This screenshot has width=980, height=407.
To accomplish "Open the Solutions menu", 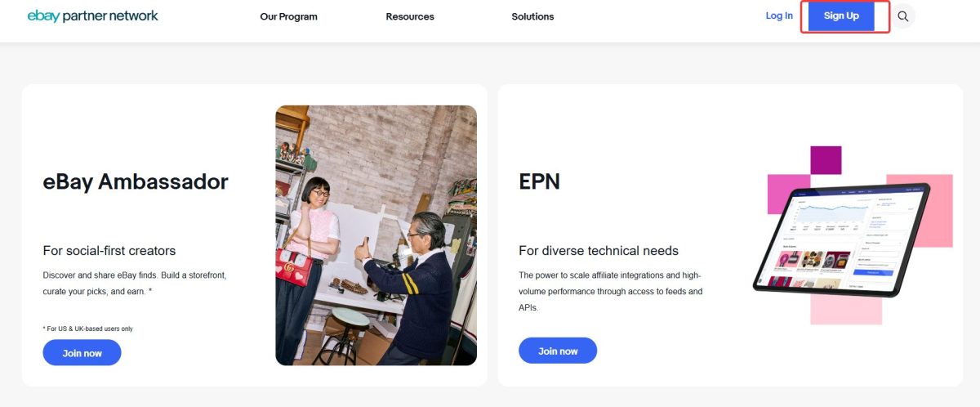I will point(532,16).
